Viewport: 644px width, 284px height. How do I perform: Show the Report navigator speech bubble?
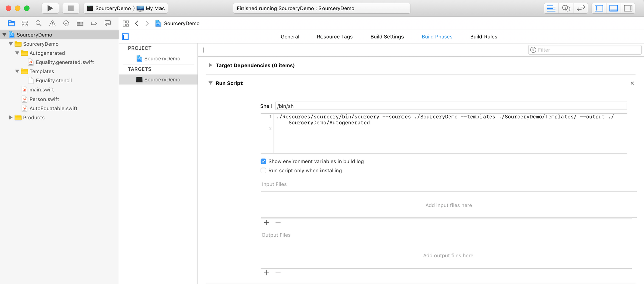(108, 23)
